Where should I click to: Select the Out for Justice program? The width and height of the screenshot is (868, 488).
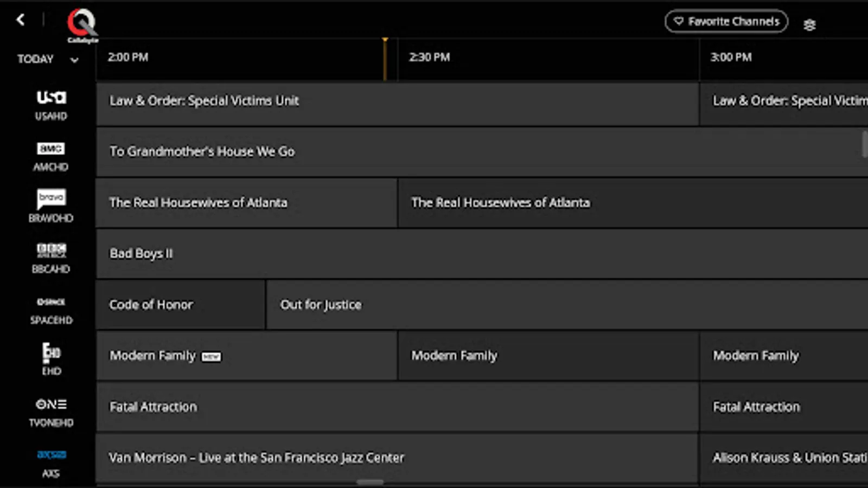tap(567, 305)
